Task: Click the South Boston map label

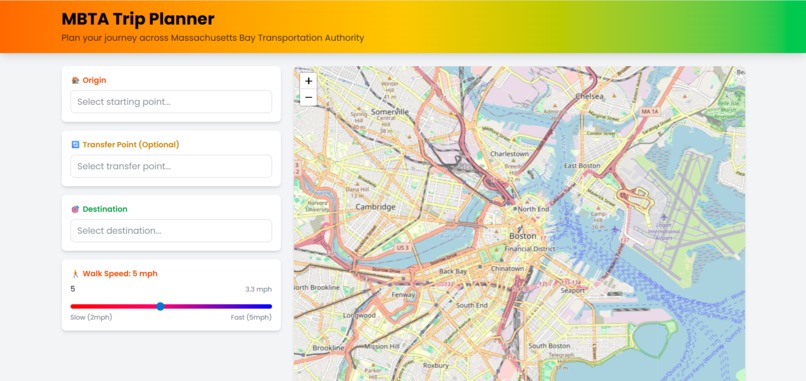Action: pos(549,346)
